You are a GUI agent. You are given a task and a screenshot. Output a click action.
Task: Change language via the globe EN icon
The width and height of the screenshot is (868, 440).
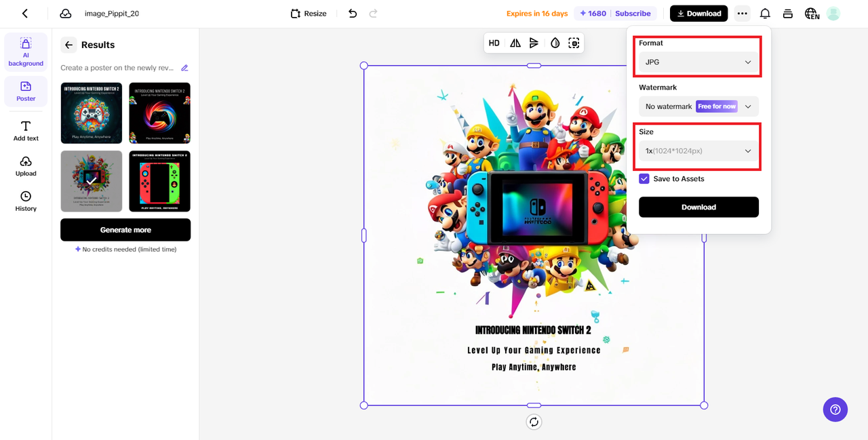click(x=812, y=14)
